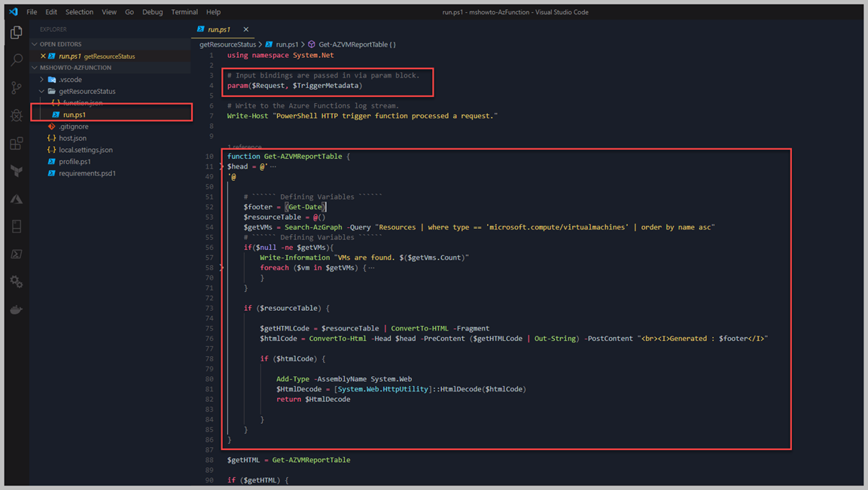Close the run.ps1 editor tab
Image resolution: width=868 pixels, height=490 pixels.
click(x=245, y=29)
